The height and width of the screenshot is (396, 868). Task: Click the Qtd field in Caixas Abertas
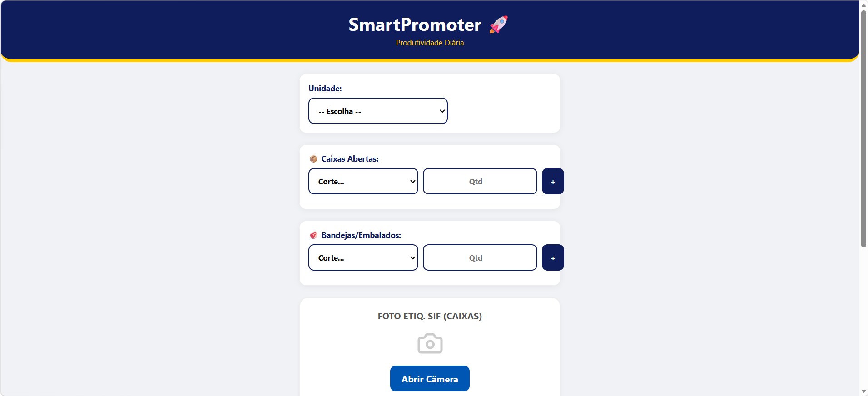479,181
